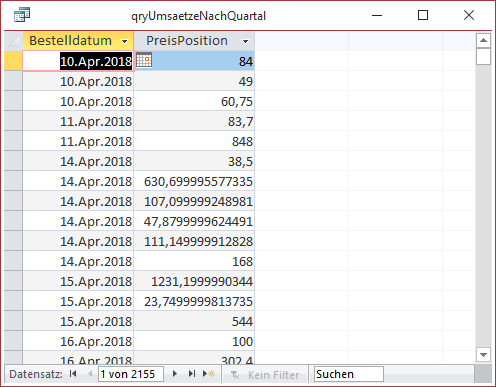Click the query window icon in title bar
496x387 pixels.
pyautogui.click(x=22, y=15)
